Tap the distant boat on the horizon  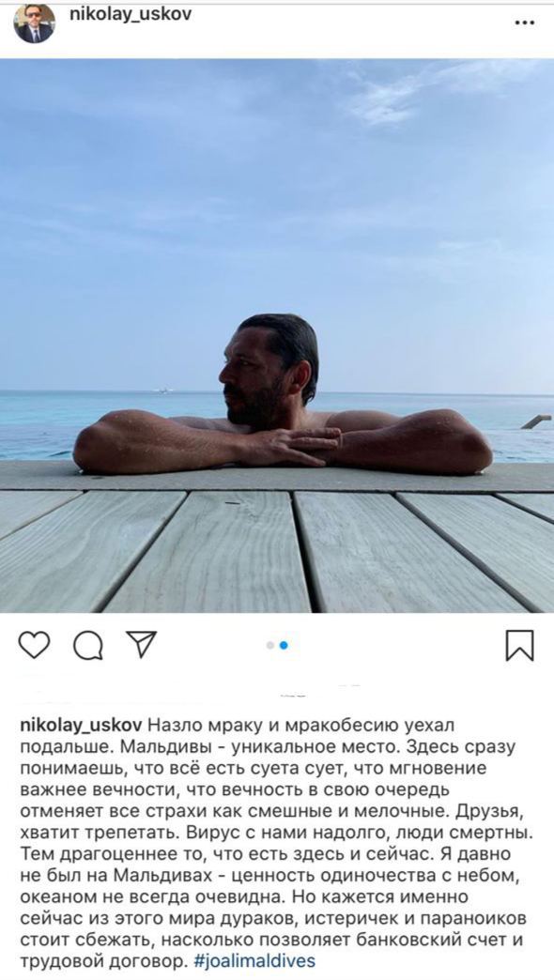(x=162, y=390)
